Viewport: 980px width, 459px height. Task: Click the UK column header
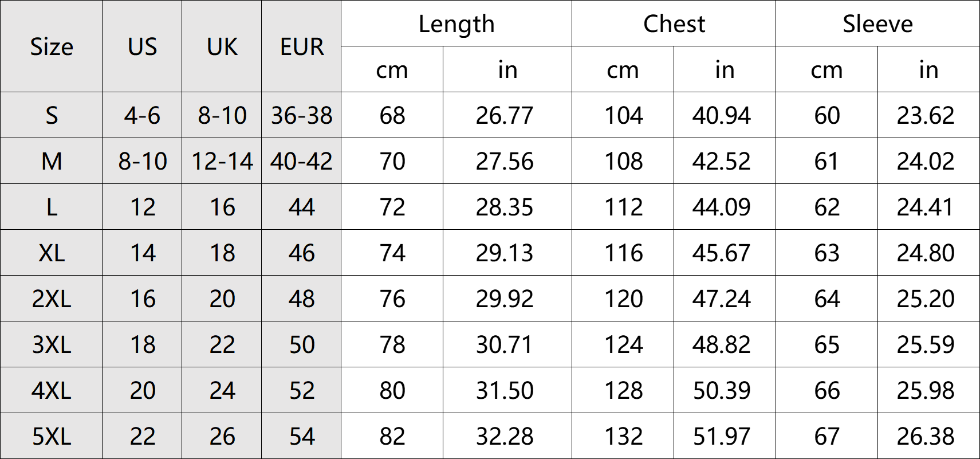[222, 46]
